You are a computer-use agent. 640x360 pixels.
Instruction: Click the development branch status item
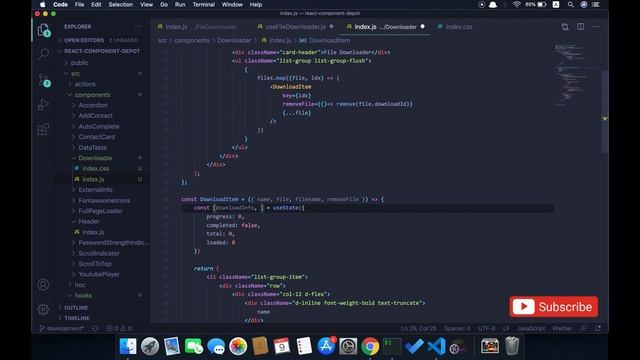(62, 328)
